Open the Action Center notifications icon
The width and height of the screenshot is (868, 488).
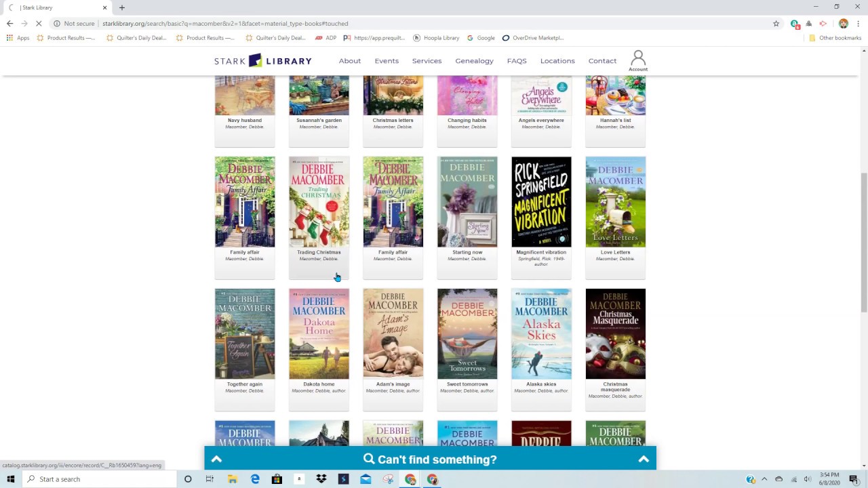pos(854,479)
